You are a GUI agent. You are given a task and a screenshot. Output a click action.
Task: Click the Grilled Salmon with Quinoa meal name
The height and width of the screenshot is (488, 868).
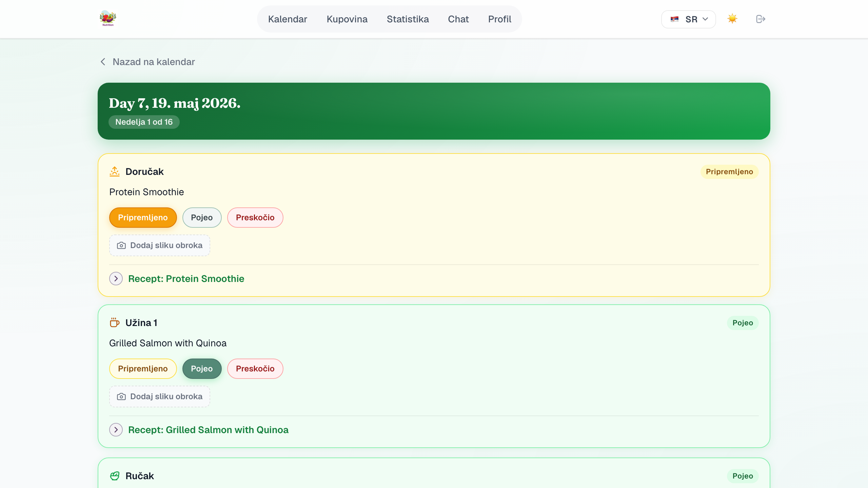tap(168, 343)
